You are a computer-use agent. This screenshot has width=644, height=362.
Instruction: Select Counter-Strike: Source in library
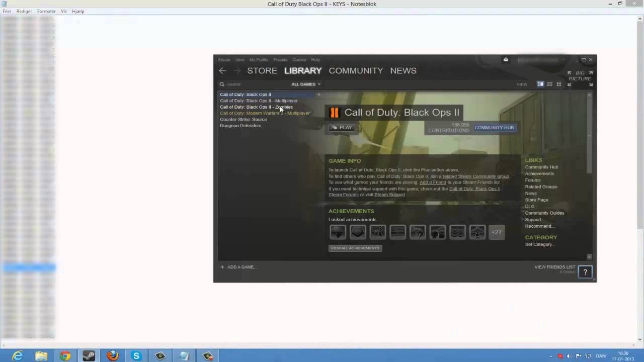(x=244, y=120)
